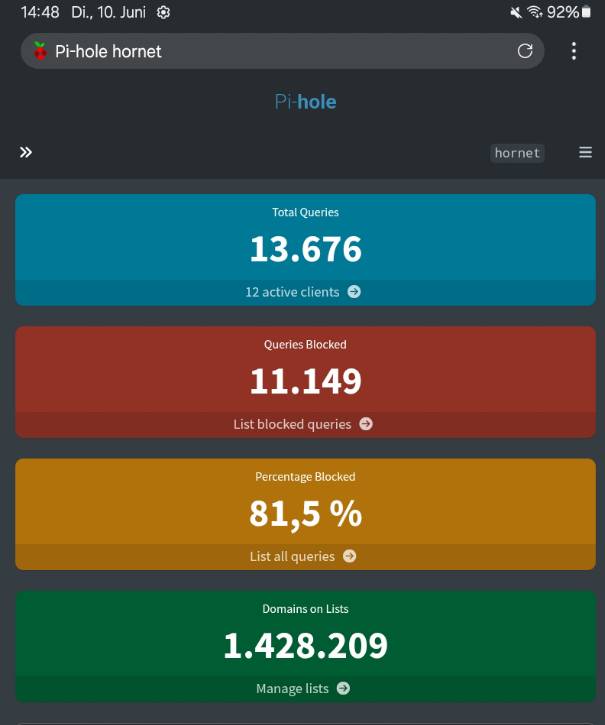Click arrow icon next to active clients
Image resolution: width=605 pixels, height=725 pixels.
(354, 291)
